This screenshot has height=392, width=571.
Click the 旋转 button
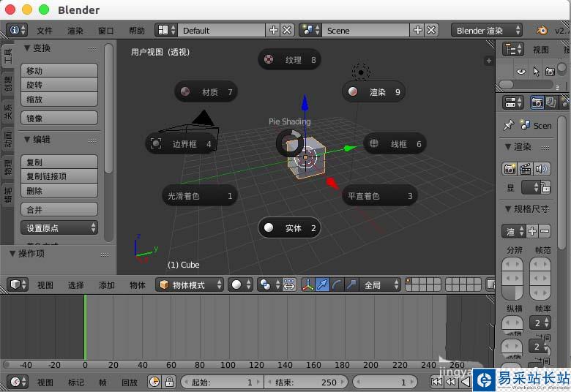[x=59, y=85]
